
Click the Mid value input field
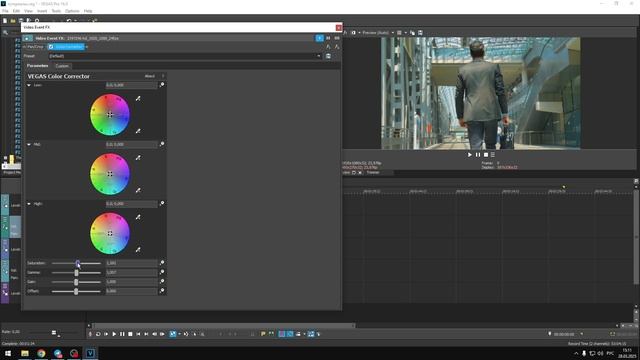point(131,144)
